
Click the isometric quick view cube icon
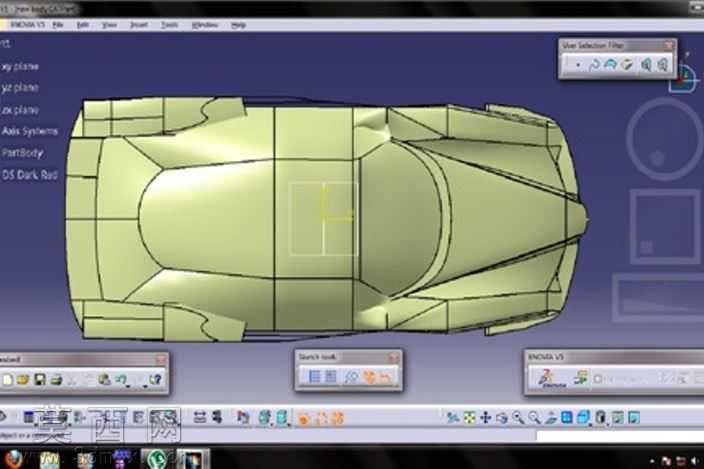tap(582, 417)
